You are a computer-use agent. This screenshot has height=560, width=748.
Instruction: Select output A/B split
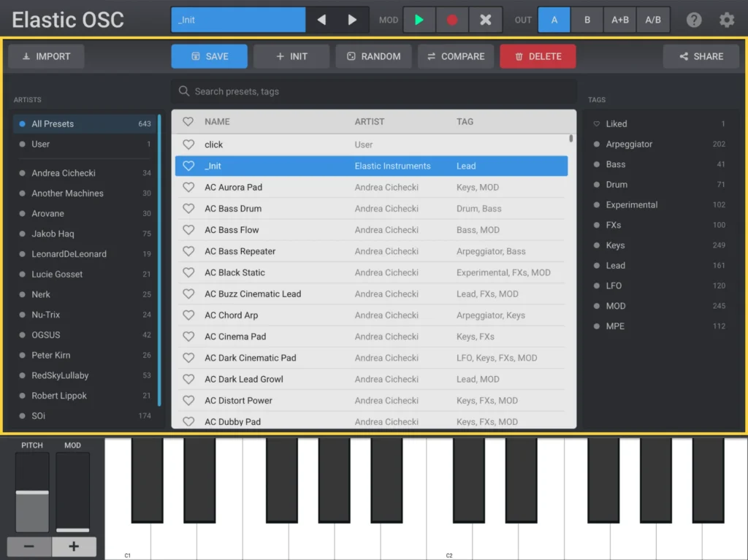653,20
